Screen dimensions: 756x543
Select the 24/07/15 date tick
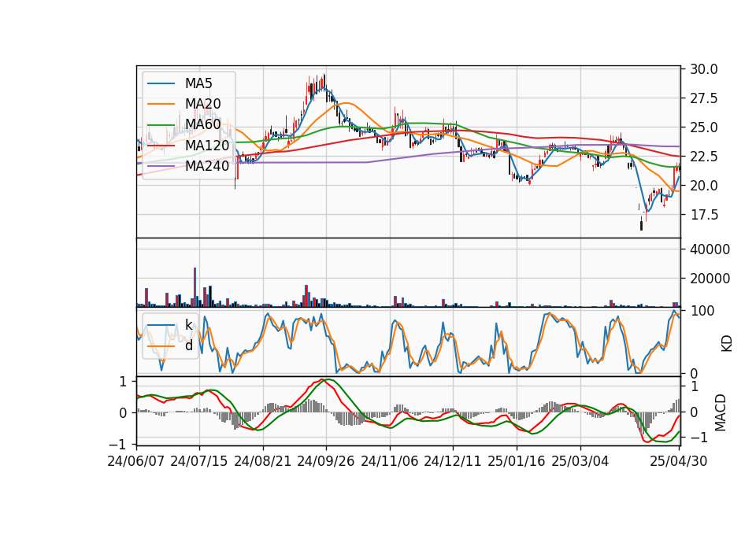(x=199, y=461)
